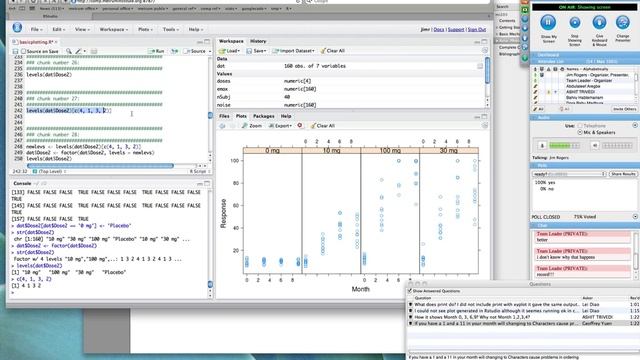Image resolution: width=640 pixels, height=360 pixels.
Task: Go to previous plot arrow
Action: click(x=222, y=126)
